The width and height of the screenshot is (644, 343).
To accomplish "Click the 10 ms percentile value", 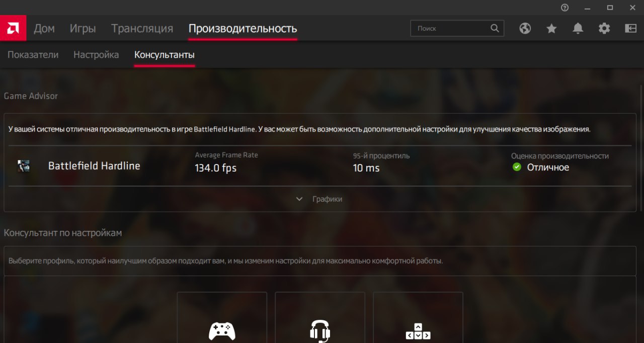I will [x=366, y=168].
